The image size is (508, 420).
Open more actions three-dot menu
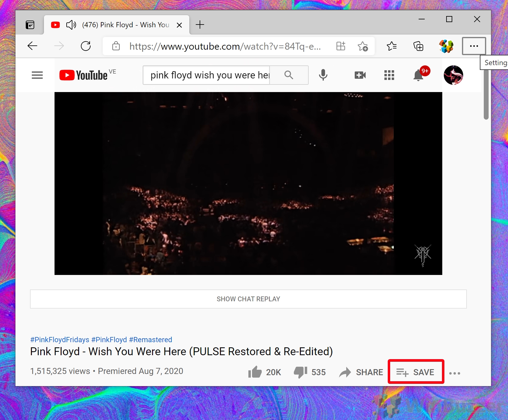pyautogui.click(x=455, y=373)
